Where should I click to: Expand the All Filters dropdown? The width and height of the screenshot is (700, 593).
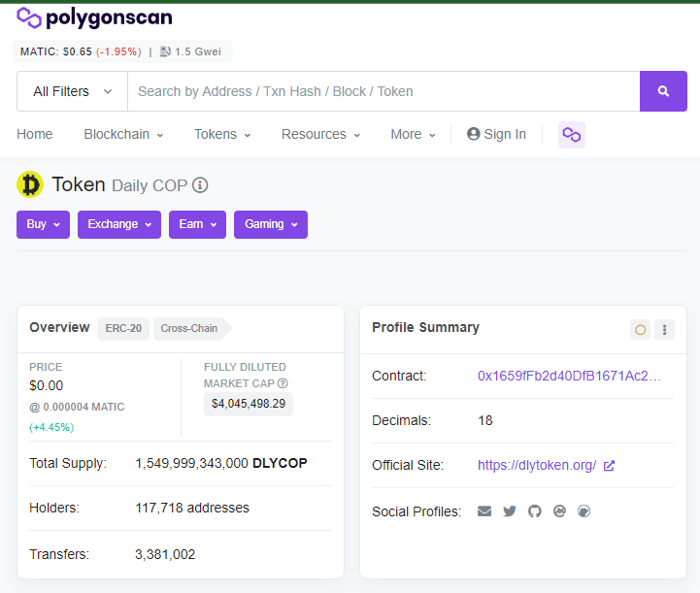(x=72, y=91)
